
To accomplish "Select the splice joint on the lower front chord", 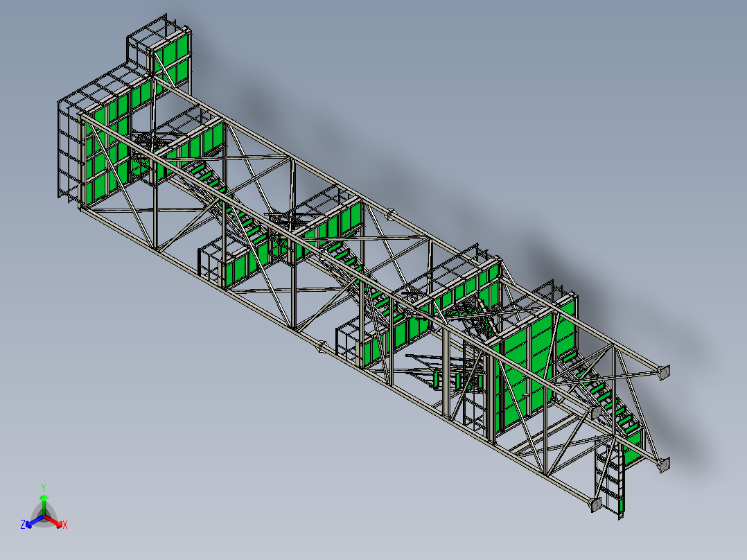I will [x=322, y=347].
